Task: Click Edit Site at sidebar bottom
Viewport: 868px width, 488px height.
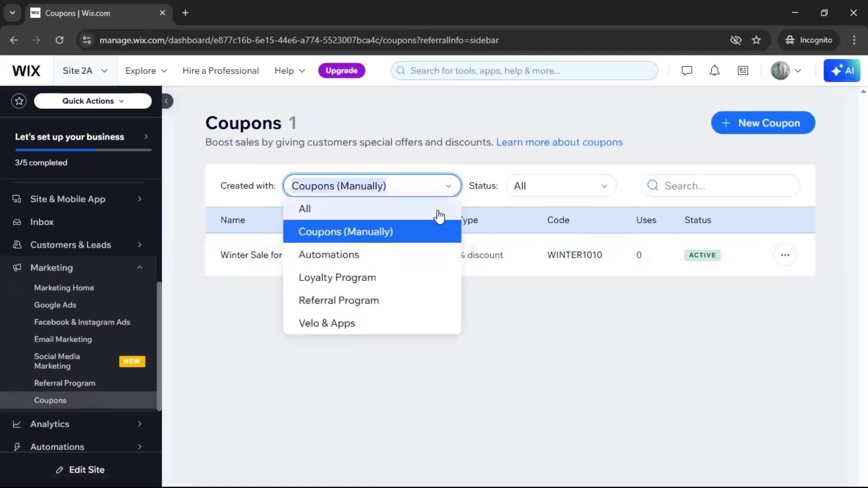Action: tap(80, 470)
